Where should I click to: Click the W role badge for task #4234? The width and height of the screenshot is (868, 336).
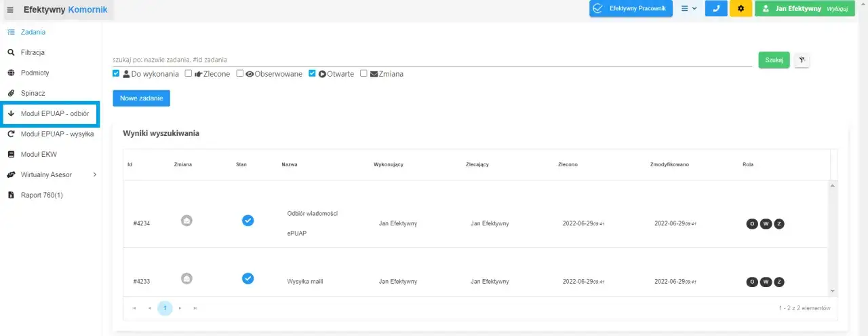coord(766,224)
